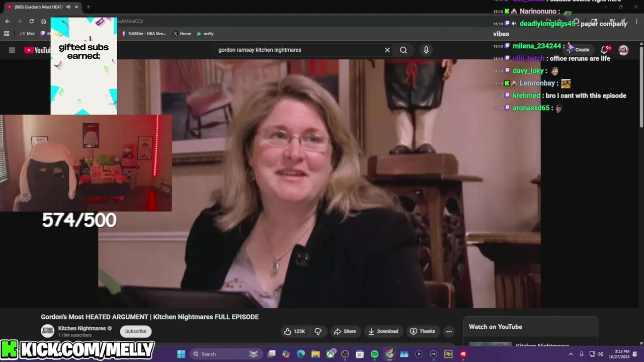
Task: Reload the current browser page
Action: tap(31, 21)
